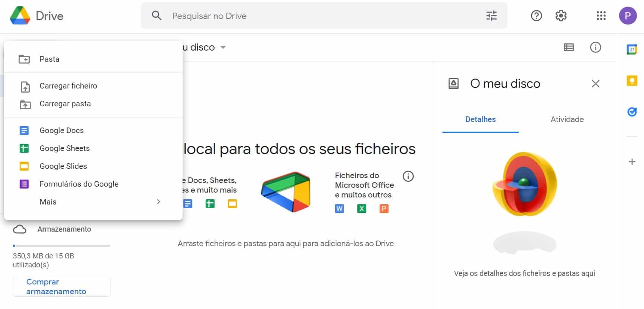The width and height of the screenshot is (644, 309).
Task: Create a new Google Slides presentation
Action: pyautogui.click(x=93, y=166)
